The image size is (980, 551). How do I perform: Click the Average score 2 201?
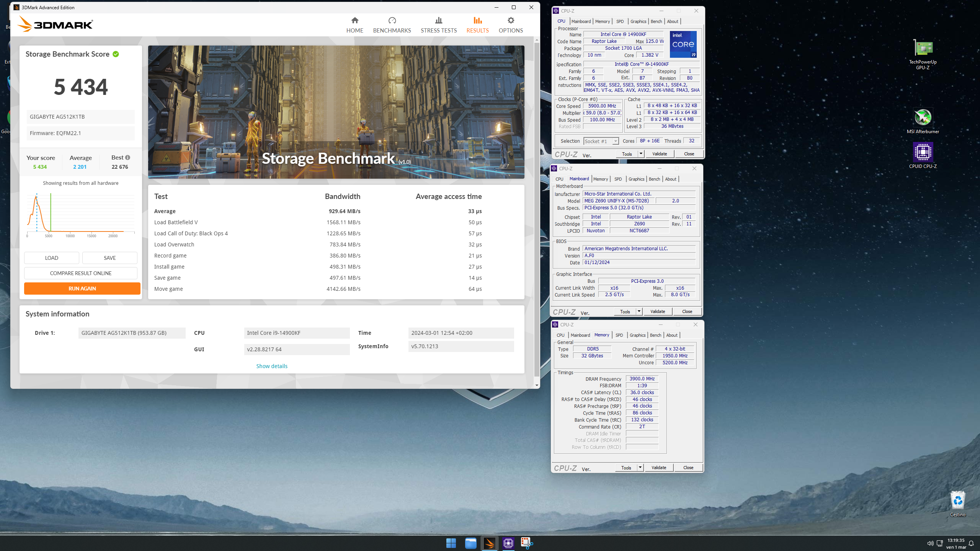point(80,167)
